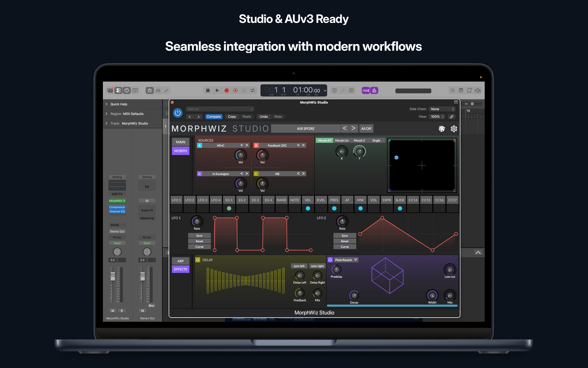The width and height of the screenshot is (588, 368).
Task: Click the Library icon in Logic toolbar
Action: coord(110,90)
